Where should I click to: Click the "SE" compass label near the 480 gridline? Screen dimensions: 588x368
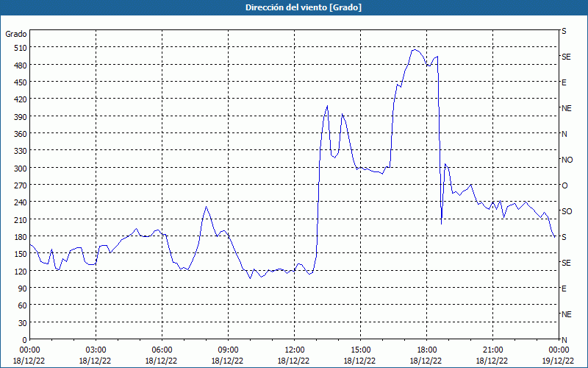pos(566,57)
